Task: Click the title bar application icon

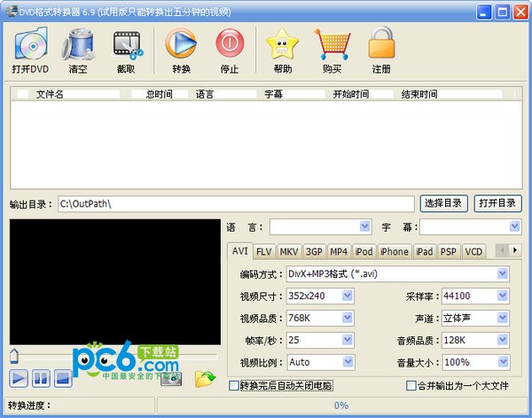Action: tap(12, 12)
